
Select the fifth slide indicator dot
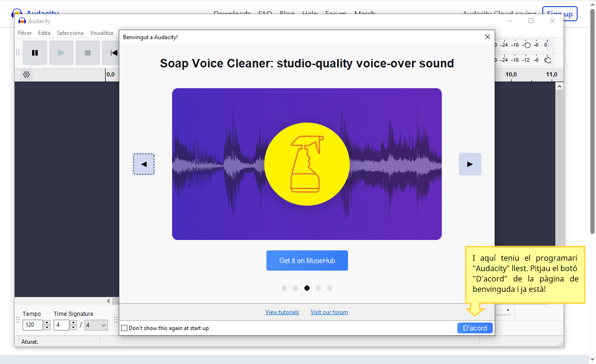coord(330,288)
